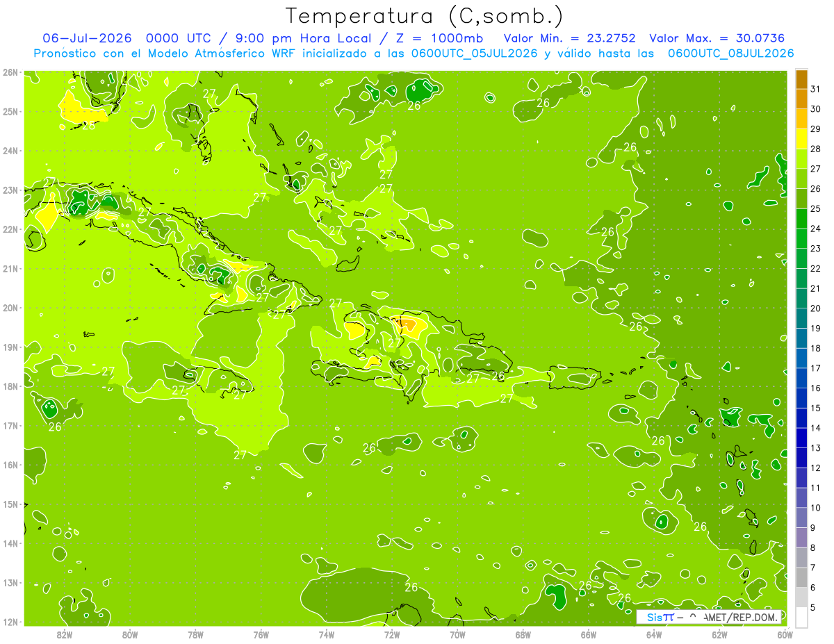Click the 18N latitude axis label
834x644 pixels.
pos(10,386)
